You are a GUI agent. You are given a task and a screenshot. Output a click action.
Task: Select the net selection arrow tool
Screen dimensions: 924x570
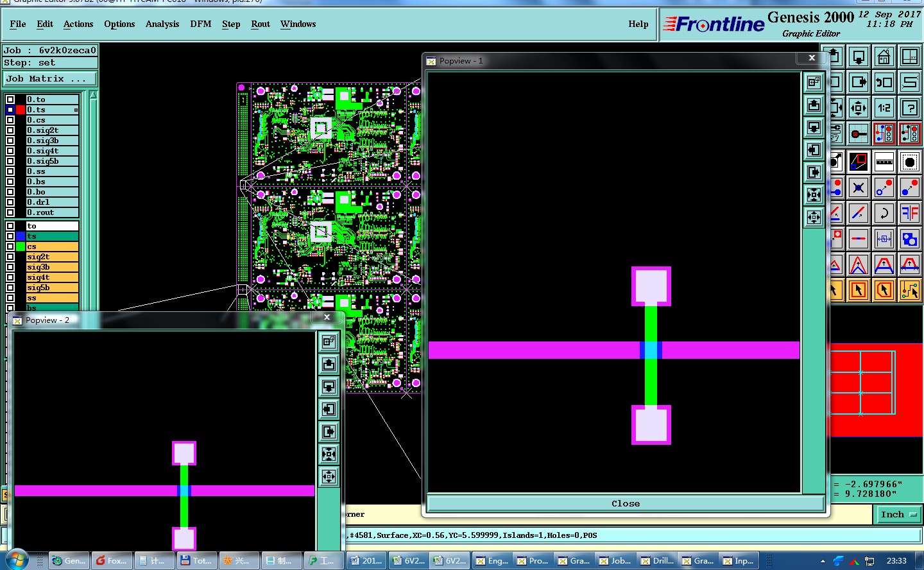pyautogui.click(x=910, y=290)
